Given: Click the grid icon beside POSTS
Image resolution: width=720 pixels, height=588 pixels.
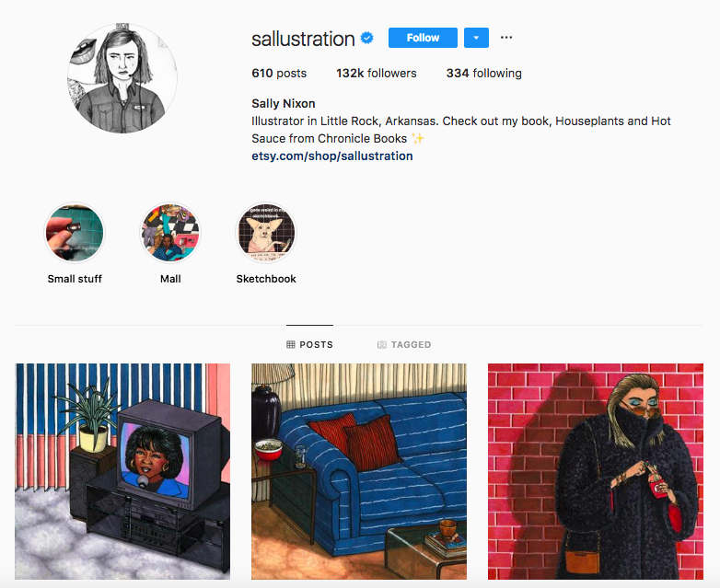Looking at the screenshot, I should (x=291, y=344).
